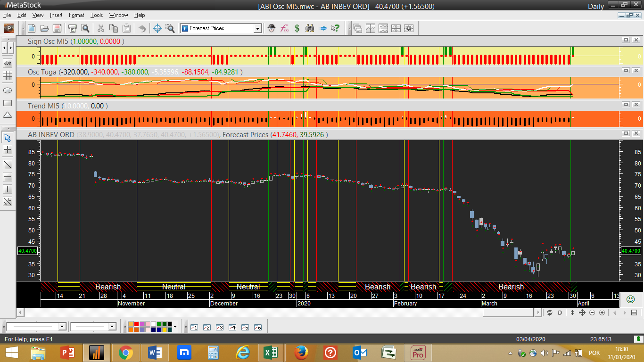Toggle the text 'abc' tool

coord(8,63)
